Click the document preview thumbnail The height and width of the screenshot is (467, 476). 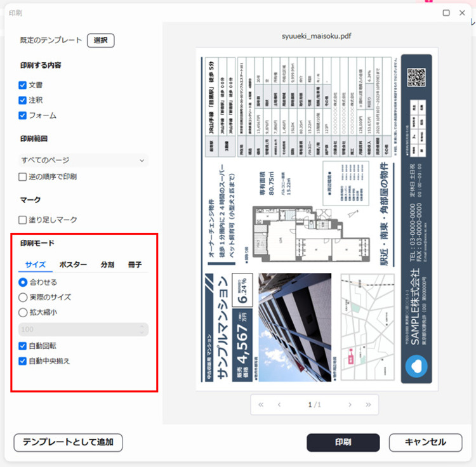coord(317,219)
